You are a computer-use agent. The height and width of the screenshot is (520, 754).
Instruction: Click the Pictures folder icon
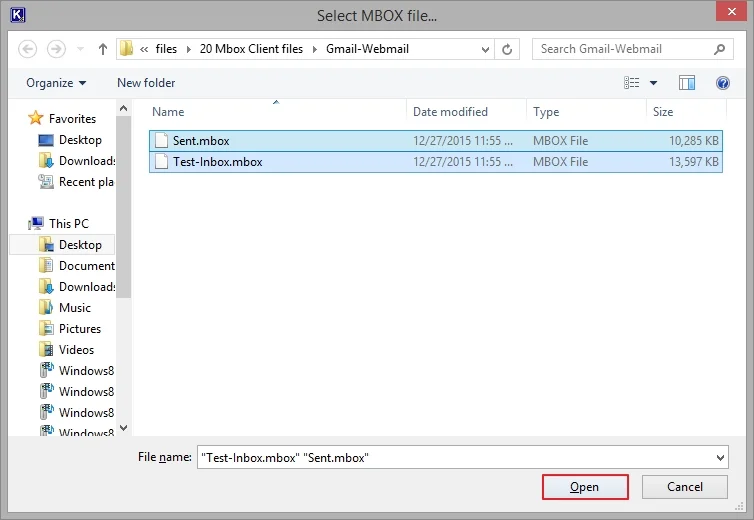46,329
